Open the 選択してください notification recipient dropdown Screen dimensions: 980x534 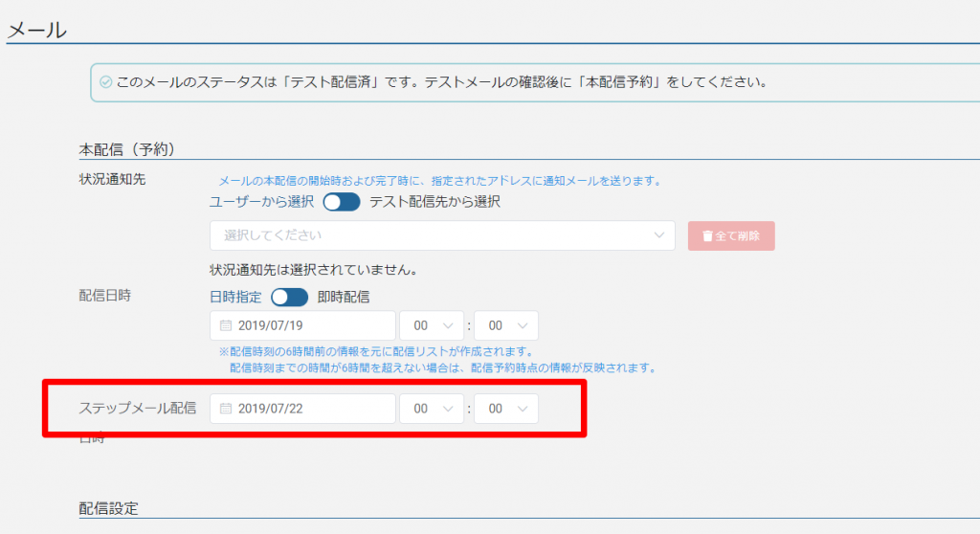(442, 235)
